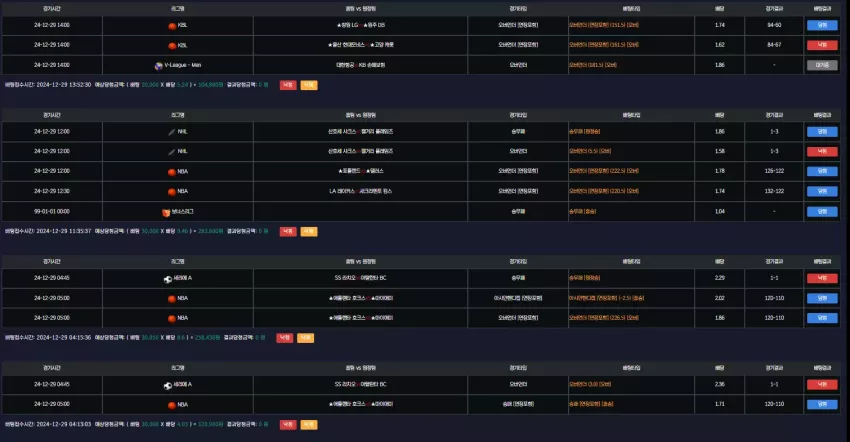Click red lose badge in 84-67 row

click(822, 45)
